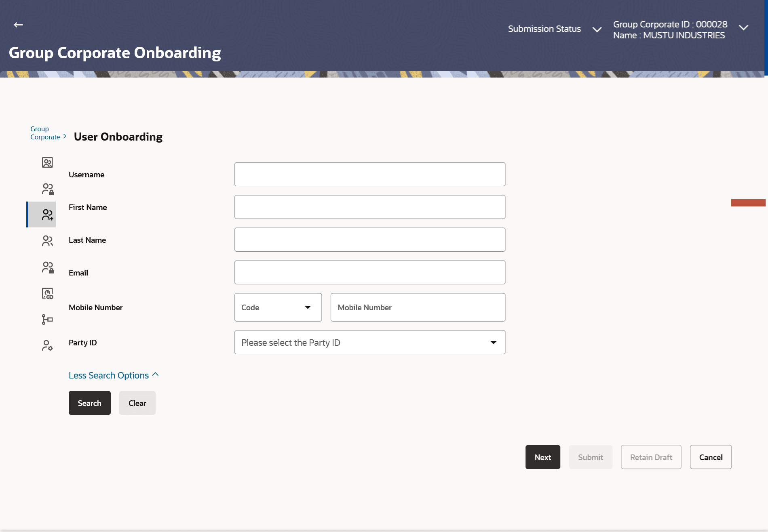
Task: Open the portrait-frame icon heading the step sidebar
Action: [x=47, y=162]
